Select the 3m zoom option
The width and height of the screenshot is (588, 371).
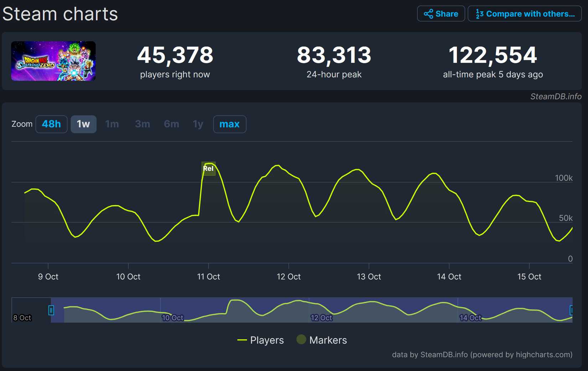click(x=142, y=124)
